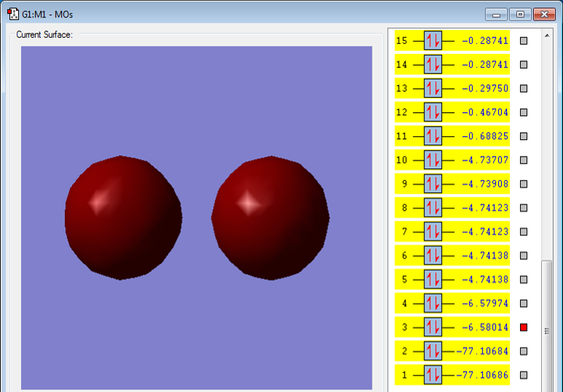This screenshot has width=563, height=392.
Task: Click the orbital number 10 label
Action: click(x=401, y=160)
